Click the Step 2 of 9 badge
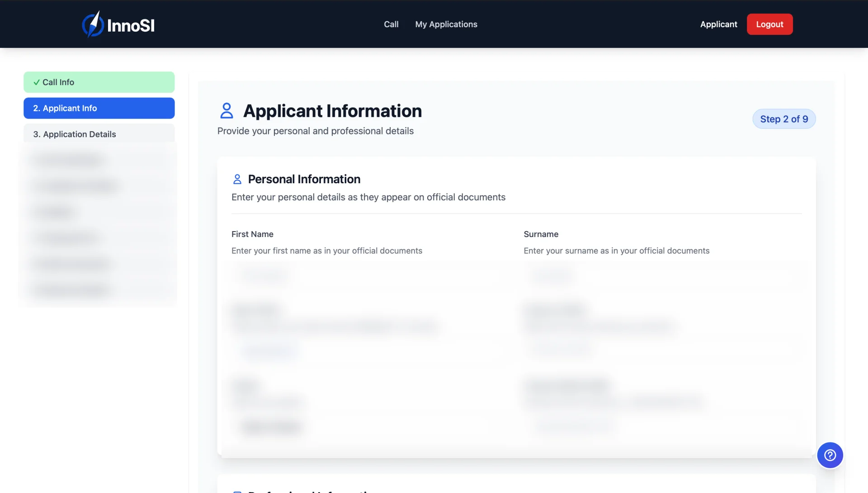The image size is (868, 493). click(784, 119)
